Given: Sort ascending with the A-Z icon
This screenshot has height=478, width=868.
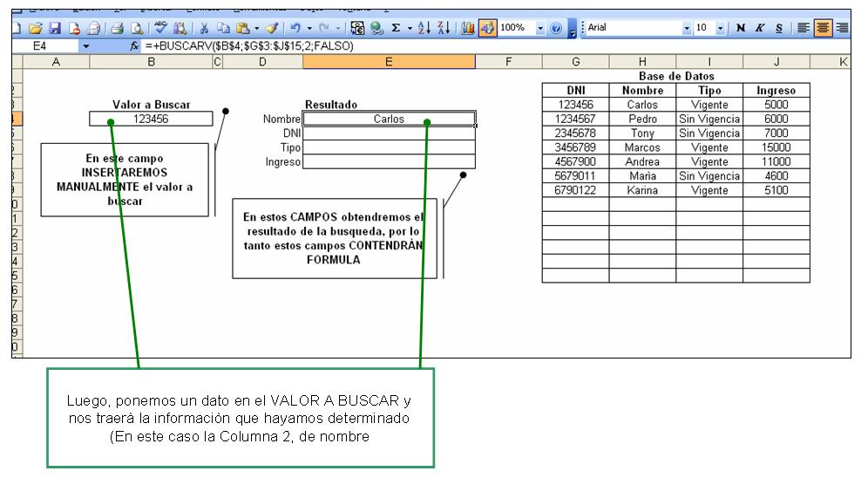Looking at the screenshot, I should [424, 28].
